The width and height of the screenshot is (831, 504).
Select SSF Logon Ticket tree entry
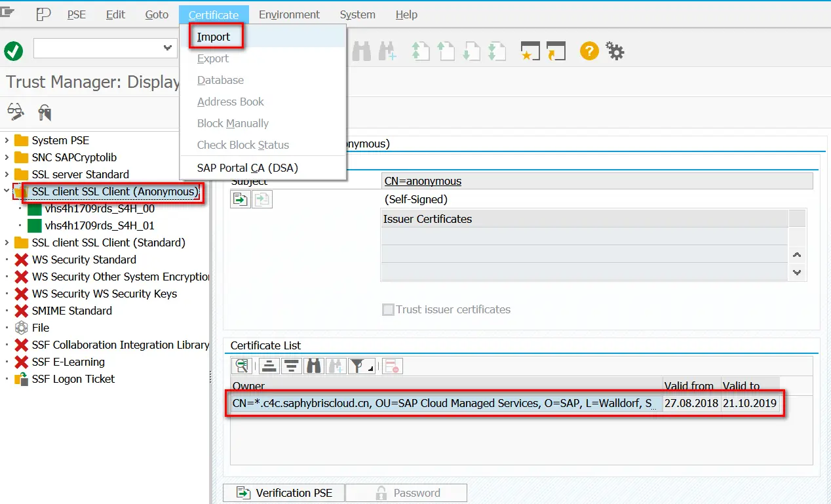73,379
